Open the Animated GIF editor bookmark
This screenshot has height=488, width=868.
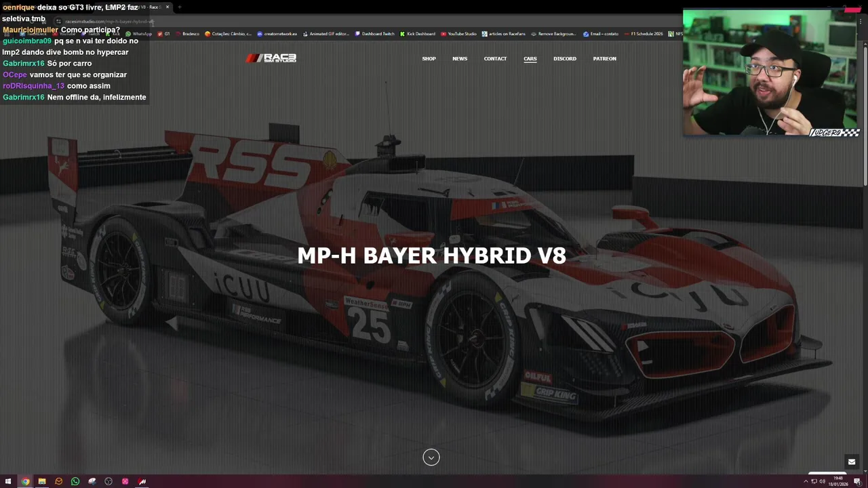(326, 34)
